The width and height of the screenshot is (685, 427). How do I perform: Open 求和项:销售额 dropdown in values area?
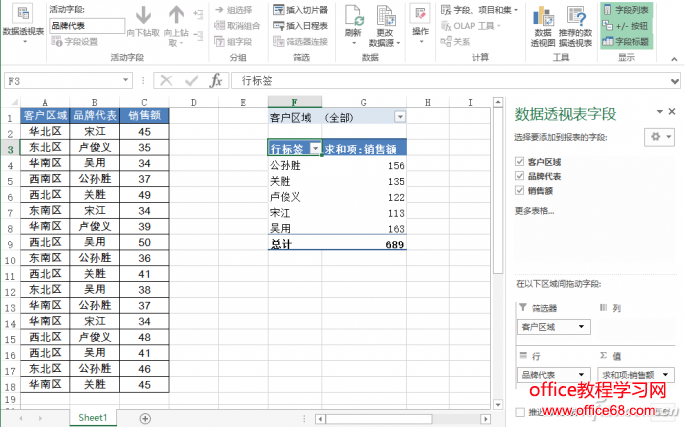coord(665,375)
